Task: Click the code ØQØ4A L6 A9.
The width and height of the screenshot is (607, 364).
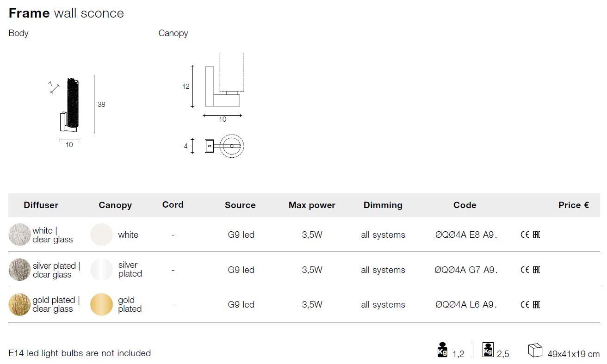Action: (466, 304)
